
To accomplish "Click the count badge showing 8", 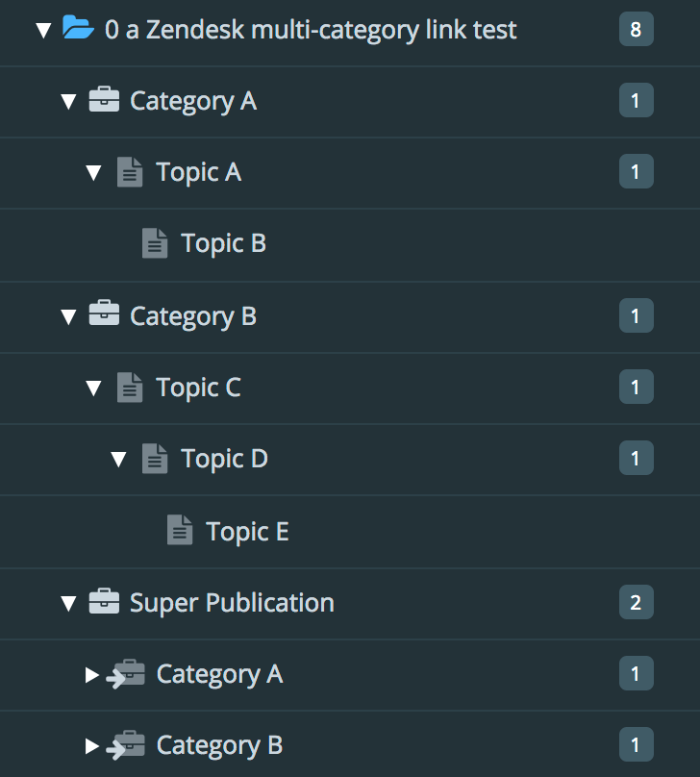I will 636,30.
